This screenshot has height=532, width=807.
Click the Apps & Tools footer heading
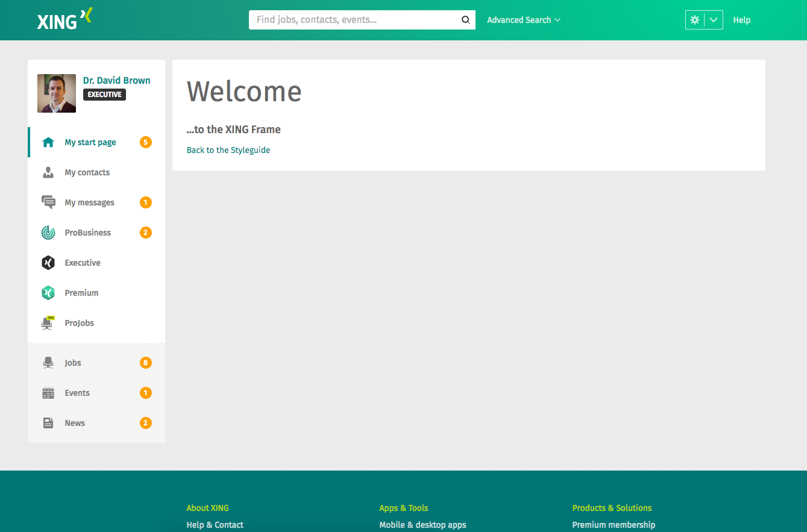pos(404,508)
